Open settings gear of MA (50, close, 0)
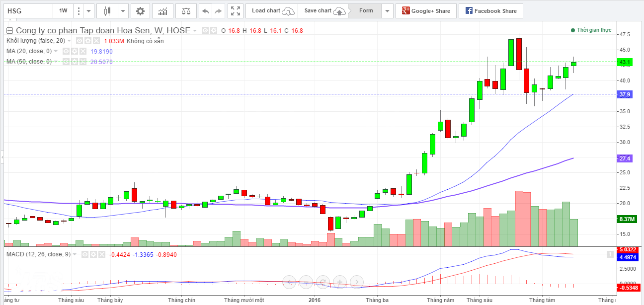The width and height of the screenshot is (644, 305). (74, 62)
